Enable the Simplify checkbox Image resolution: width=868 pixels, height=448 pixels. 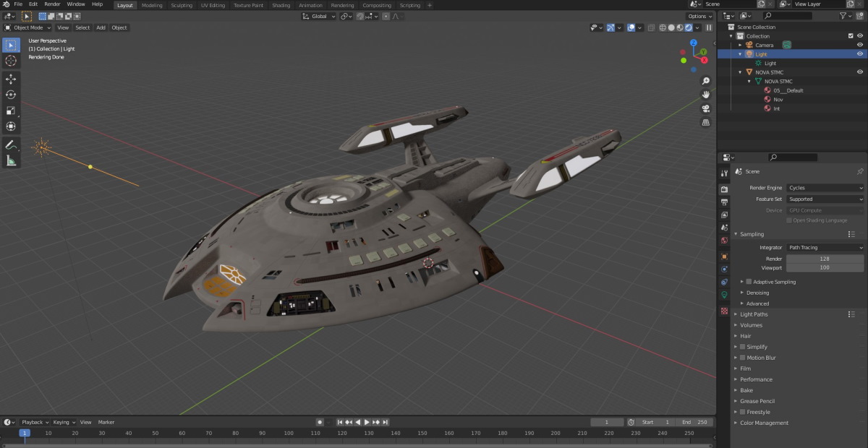pos(742,347)
